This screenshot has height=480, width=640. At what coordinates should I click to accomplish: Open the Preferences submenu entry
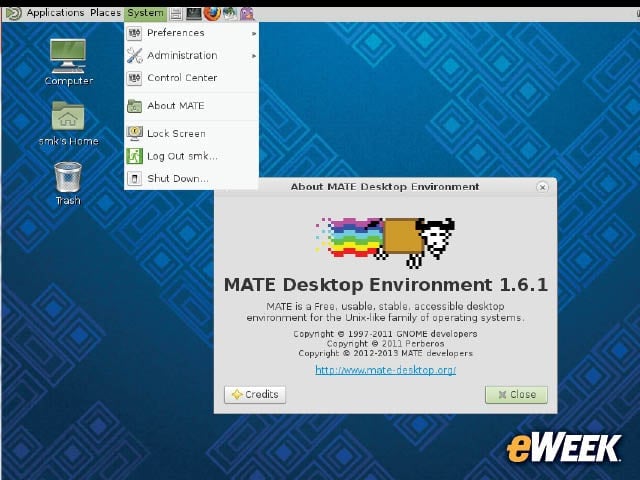pyautogui.click(x=191, y=33)
